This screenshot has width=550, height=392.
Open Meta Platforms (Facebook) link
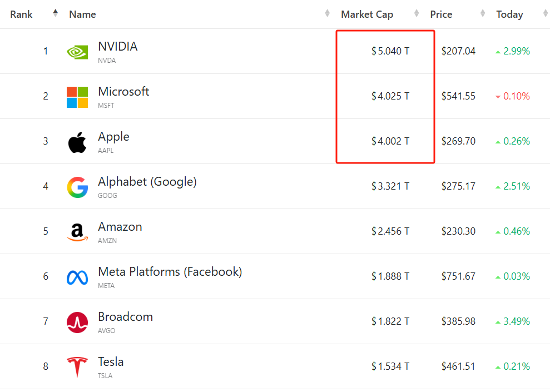(x=170, y=271)
